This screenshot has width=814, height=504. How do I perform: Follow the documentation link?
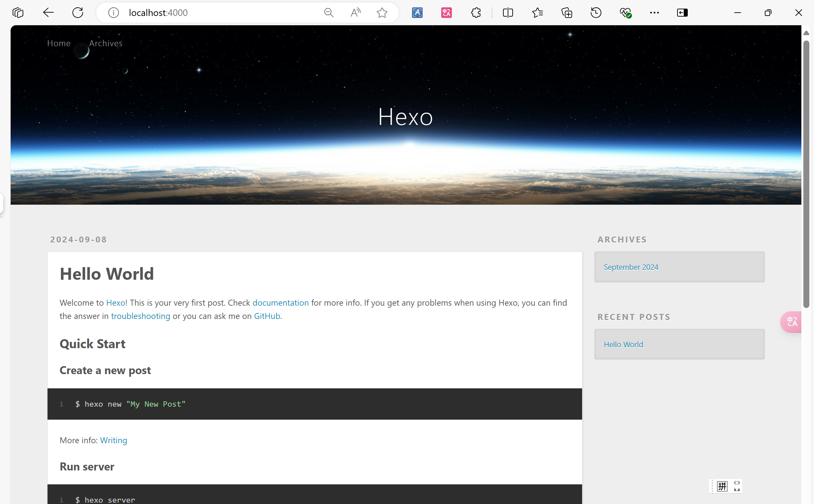280,303
